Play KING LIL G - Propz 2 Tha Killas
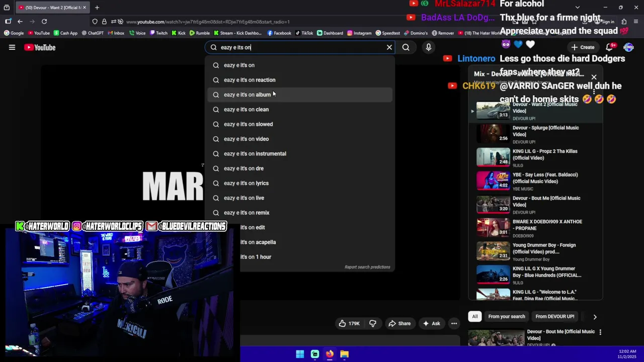Screen dimensions: 644x362 point(536,157)
